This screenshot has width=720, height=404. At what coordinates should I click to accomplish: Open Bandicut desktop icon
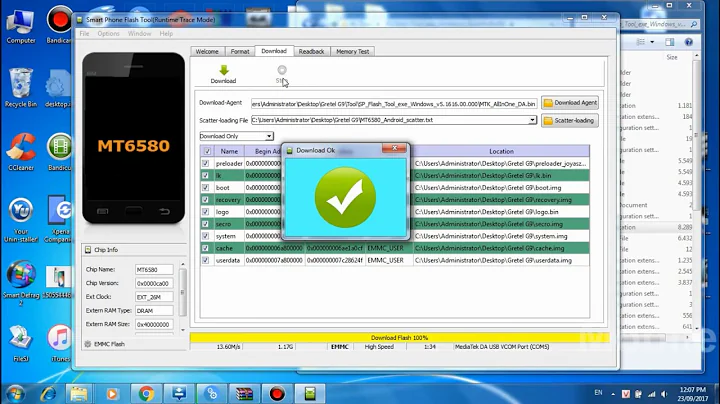(60, 152)
